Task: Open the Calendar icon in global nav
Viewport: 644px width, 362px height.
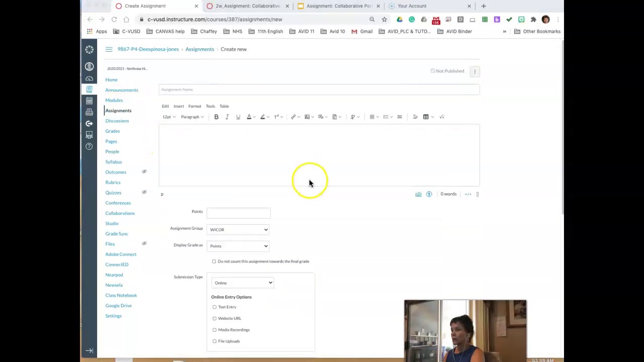Action: coord(89,101)
